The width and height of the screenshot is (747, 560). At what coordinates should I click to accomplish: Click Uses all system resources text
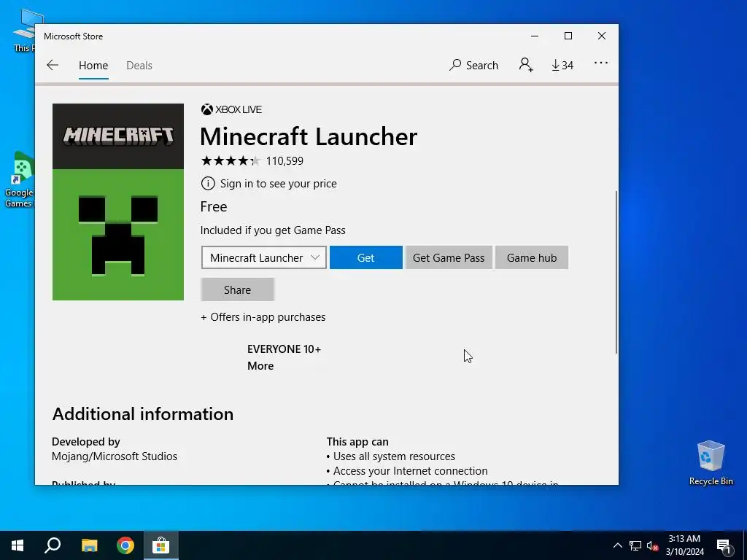pyautogui.click(x=394, y=456)
